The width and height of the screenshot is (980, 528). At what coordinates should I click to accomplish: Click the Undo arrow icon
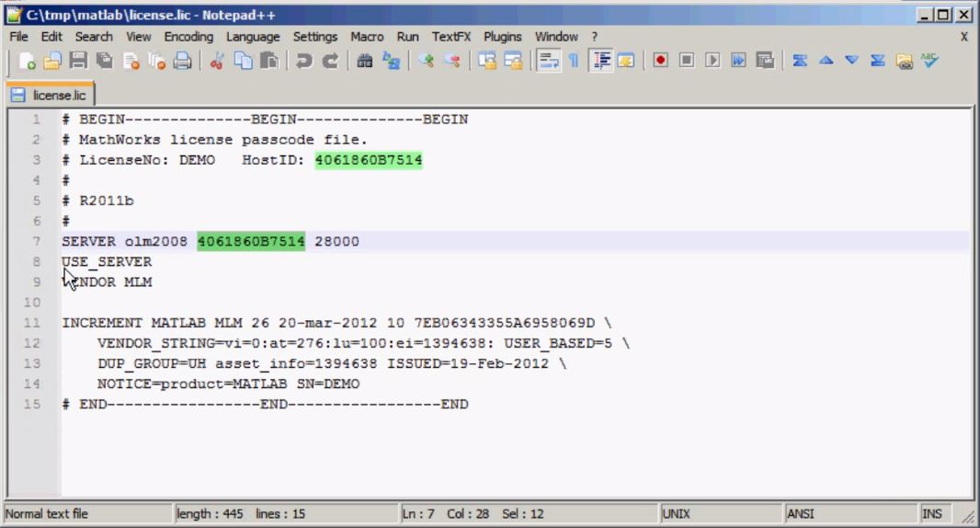coord(307,61)
